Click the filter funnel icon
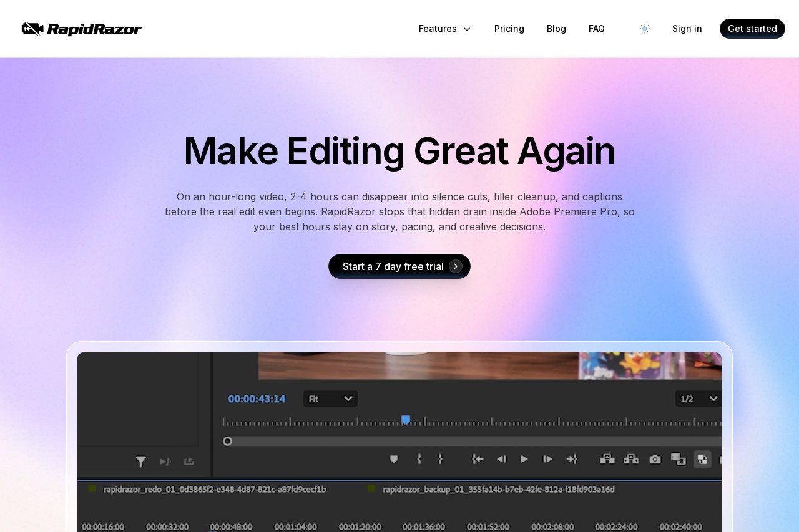 point(141,462)
